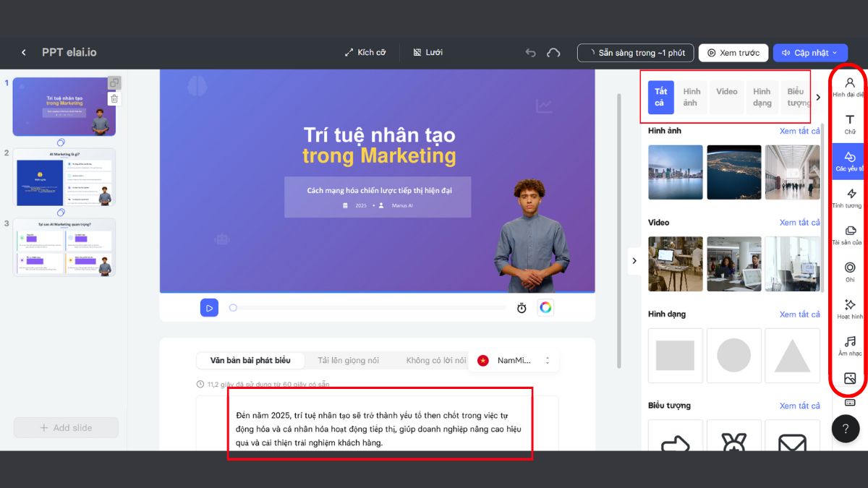Viewport: 868px width, 488px height.
Task: Open the Hình đại diện avatar panel
Action: click(x=849, y=87)
